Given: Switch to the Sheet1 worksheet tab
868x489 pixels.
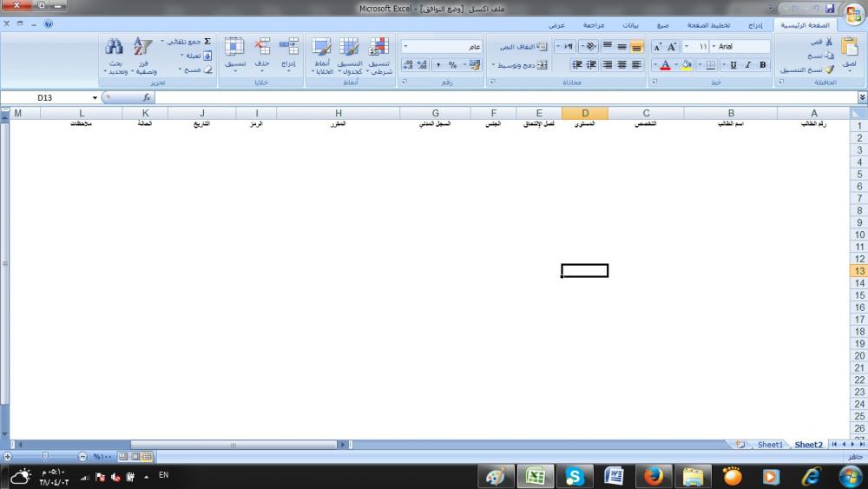Looking at the screenshot, I should [x=770, y=445].
